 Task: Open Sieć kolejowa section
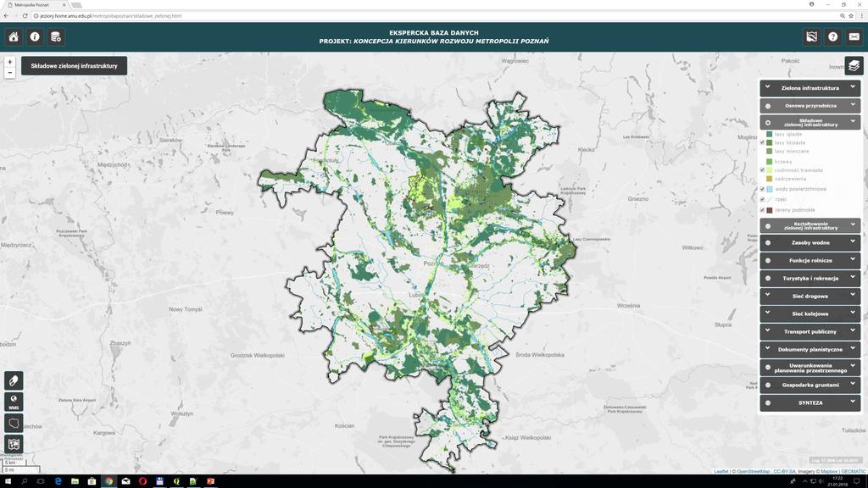810,313
